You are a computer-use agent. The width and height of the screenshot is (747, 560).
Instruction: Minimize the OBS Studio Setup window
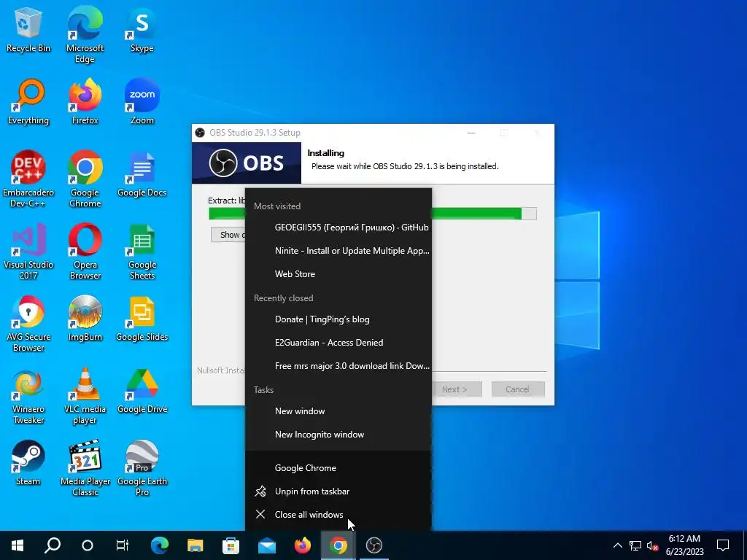click(x=471, y=133)
